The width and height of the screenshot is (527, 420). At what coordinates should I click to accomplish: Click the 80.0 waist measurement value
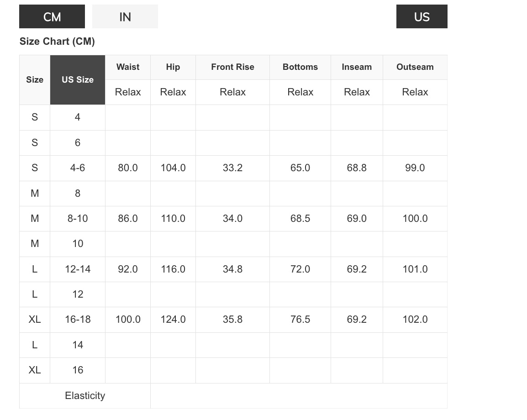[128, 168]
